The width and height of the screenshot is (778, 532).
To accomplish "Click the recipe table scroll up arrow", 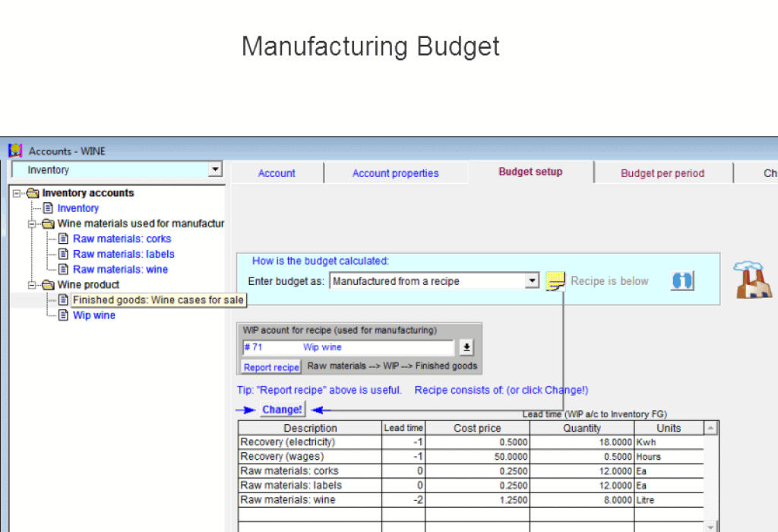I will pyautogui.click(x=710, y=428).
